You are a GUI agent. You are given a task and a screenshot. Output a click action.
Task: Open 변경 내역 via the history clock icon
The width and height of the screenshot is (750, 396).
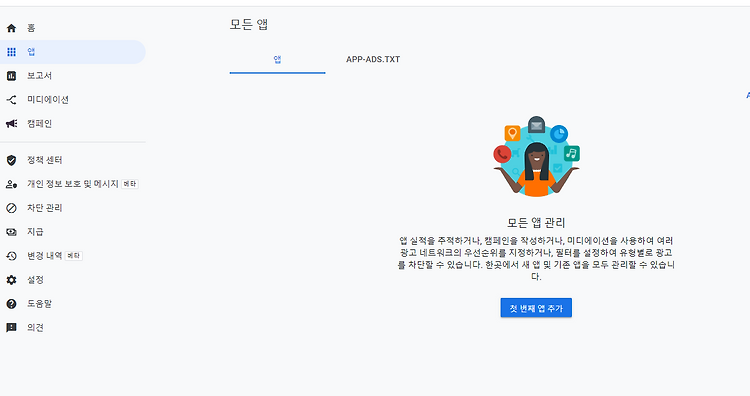11,256
